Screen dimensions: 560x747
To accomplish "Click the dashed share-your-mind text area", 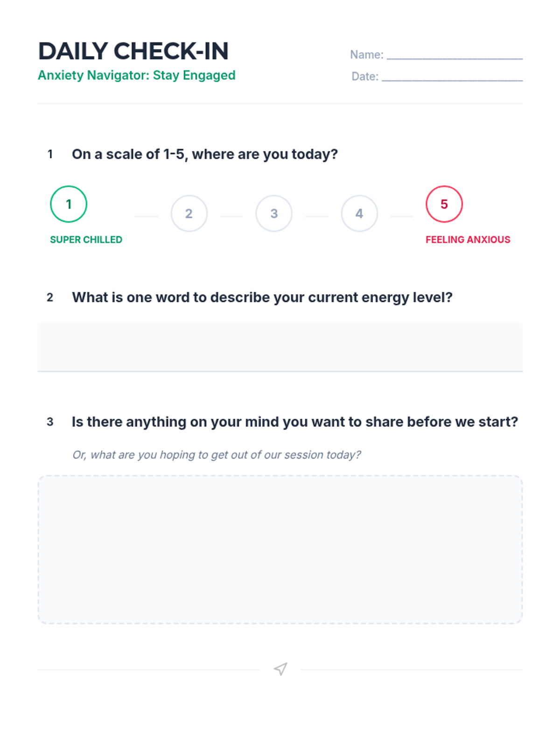I will click(280, 550).
